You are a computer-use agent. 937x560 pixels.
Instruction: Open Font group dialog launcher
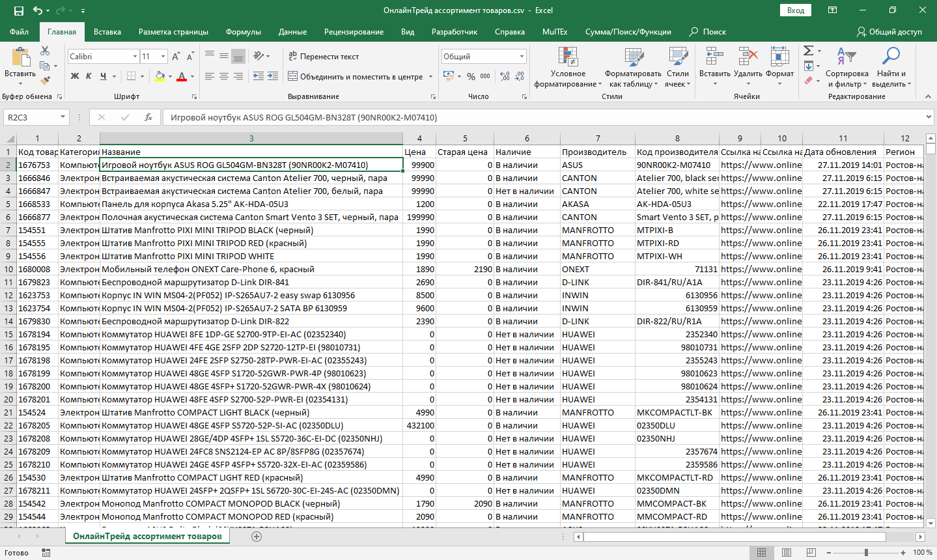tap(195, 96)
